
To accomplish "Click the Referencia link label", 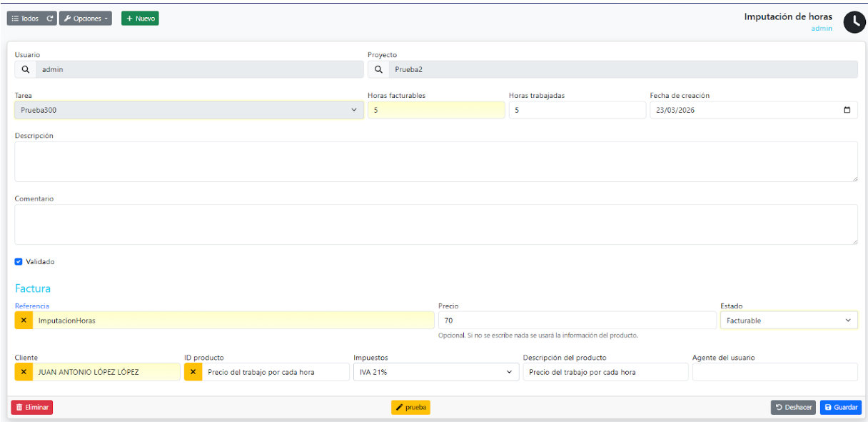I will 32,306.
